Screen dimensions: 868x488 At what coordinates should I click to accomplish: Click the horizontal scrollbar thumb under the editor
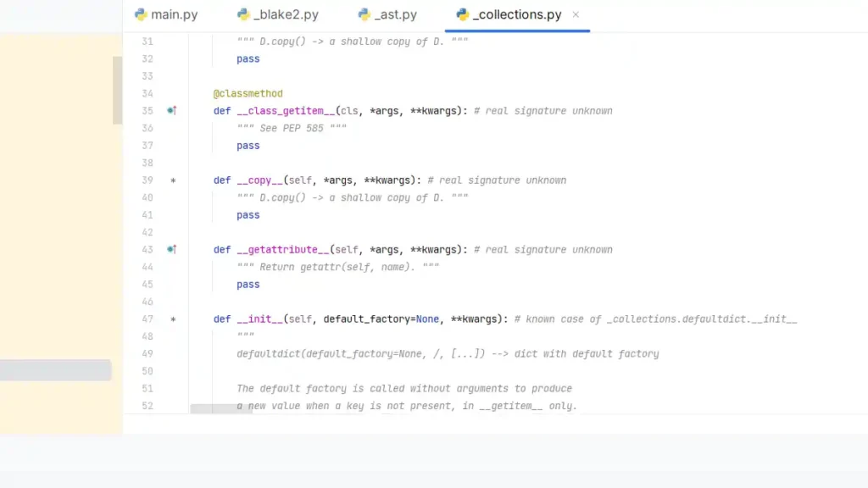click(x=221, y=408)
